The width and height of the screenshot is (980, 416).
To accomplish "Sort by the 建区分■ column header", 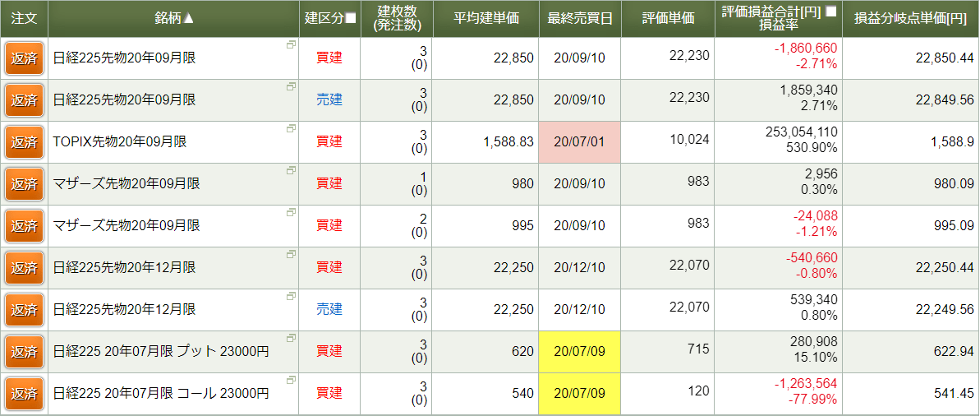I will click(329, 19).
